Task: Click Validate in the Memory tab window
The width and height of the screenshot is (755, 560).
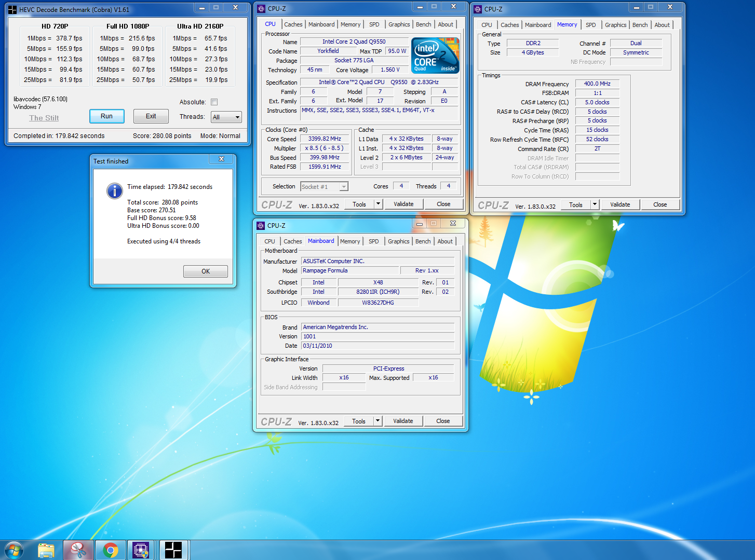Action: click(620, 204)
